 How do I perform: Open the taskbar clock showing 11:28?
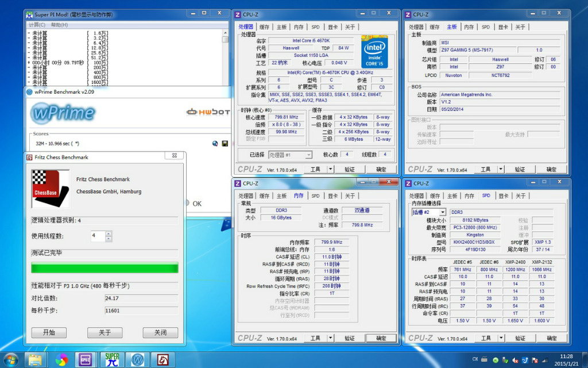point(566,360)
